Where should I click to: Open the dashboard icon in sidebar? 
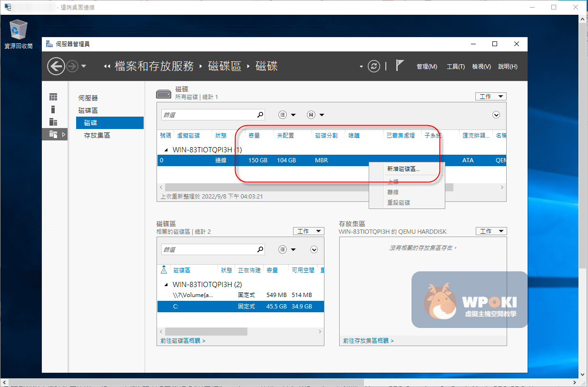[x=53, y=97]
